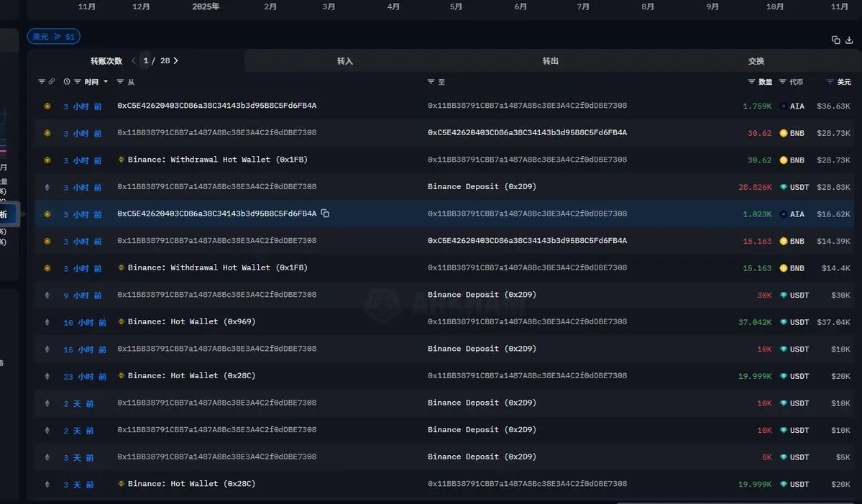Click the BNB token icon in the $14.39K row

click(x=784, y=242)
